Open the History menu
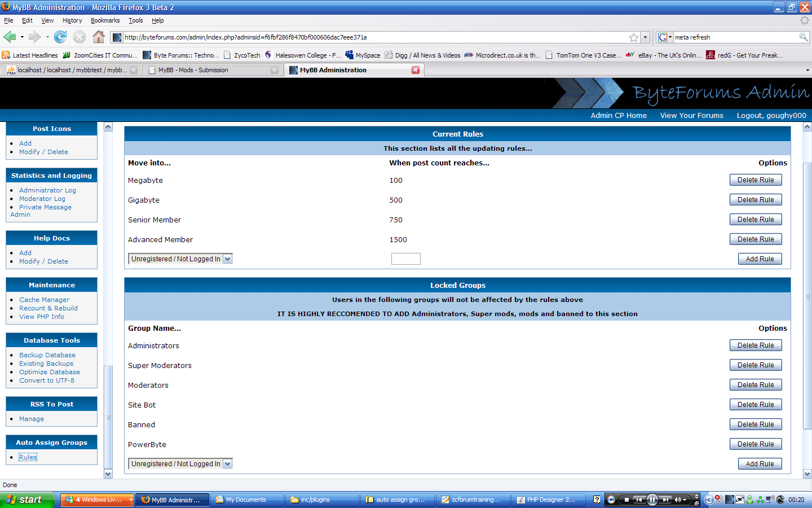This screenshot has width=812, height=508. tap(72, 20)
